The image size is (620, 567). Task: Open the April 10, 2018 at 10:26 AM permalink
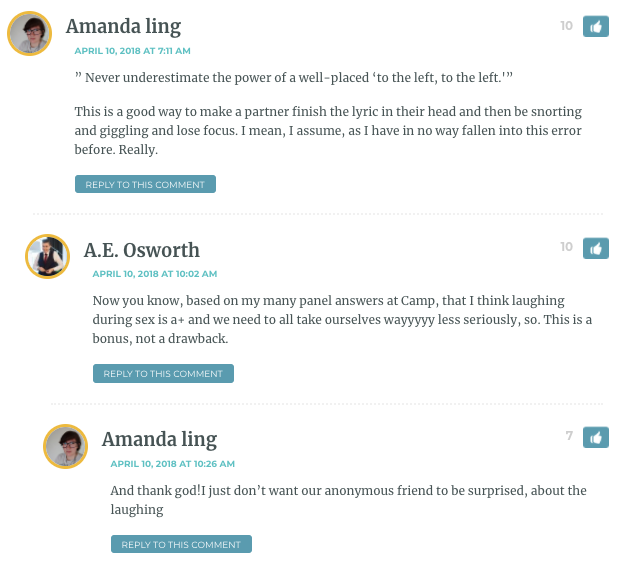tap(172, 464)
